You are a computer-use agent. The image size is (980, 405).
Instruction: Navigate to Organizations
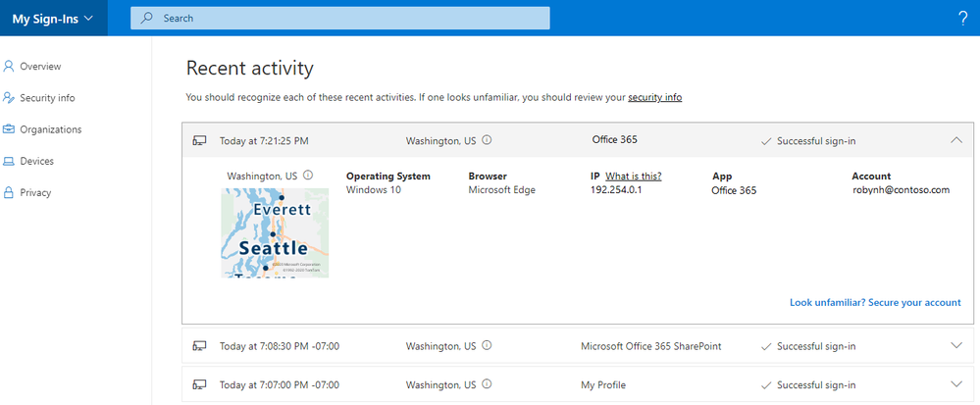click(50, 129)
